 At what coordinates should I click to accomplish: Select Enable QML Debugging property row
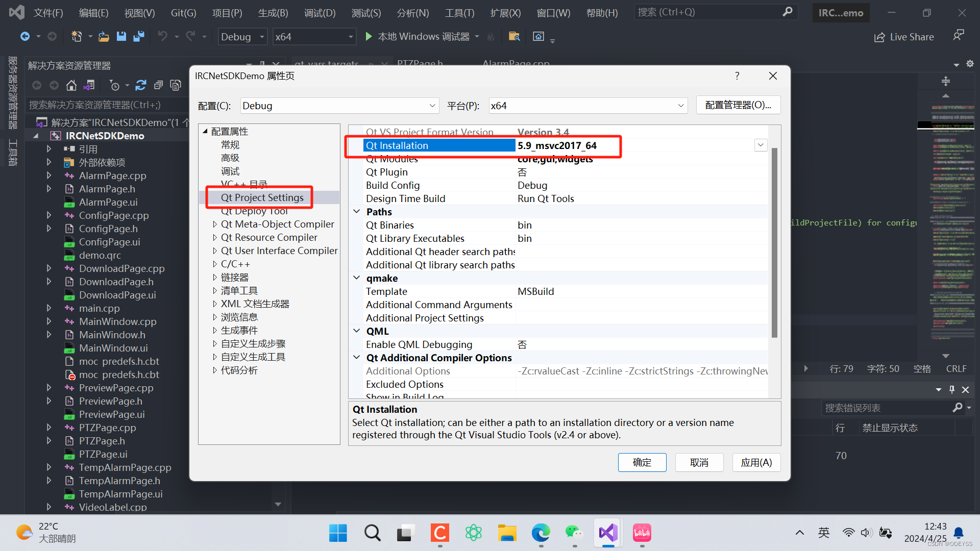pos(566,344)
